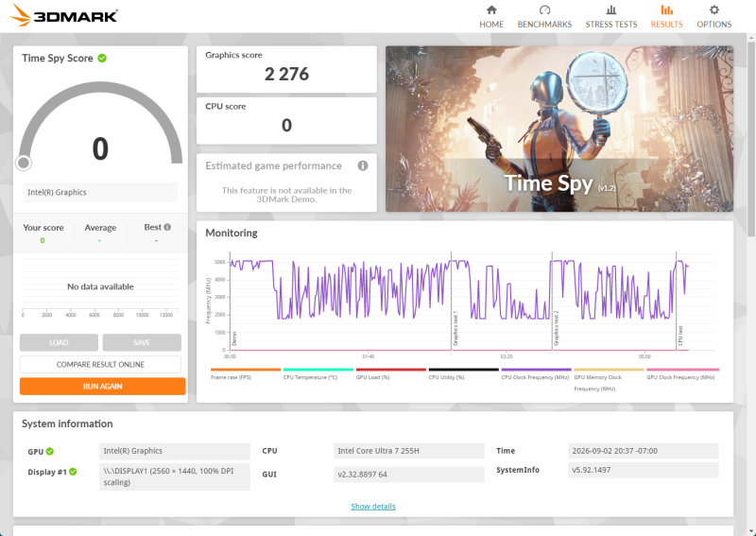Toggle CPU Clock Frequency legend swatch

(536, 370)
